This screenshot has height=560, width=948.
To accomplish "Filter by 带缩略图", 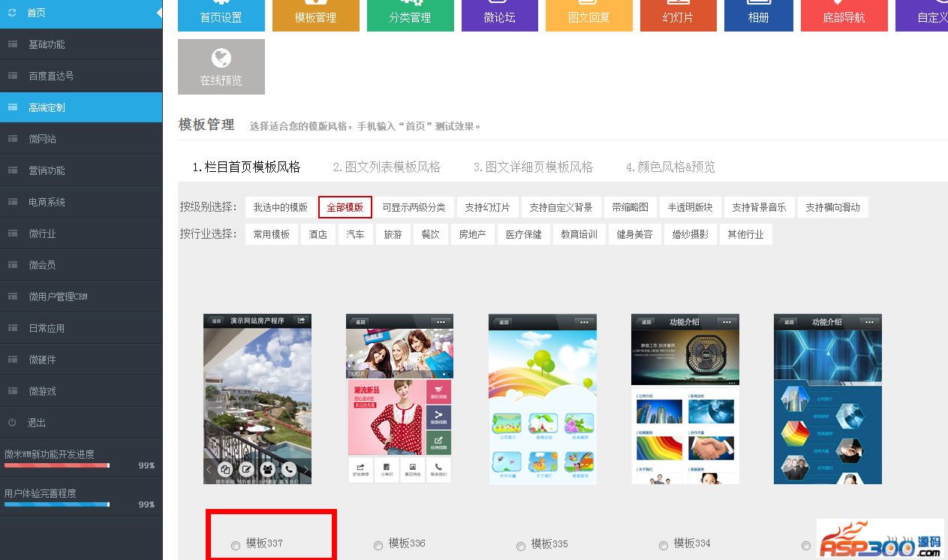I will pyautogui.click(x=630, y=207).
